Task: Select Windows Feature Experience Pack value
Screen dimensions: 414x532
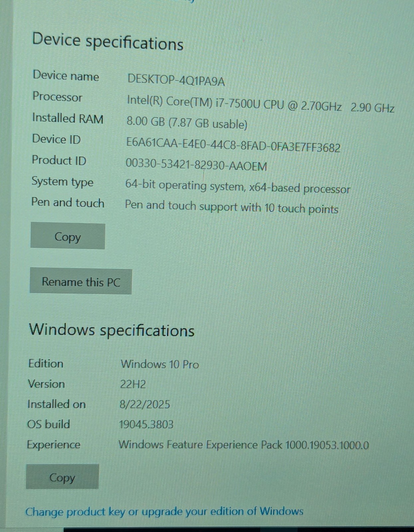Action: tap(244, 445)
